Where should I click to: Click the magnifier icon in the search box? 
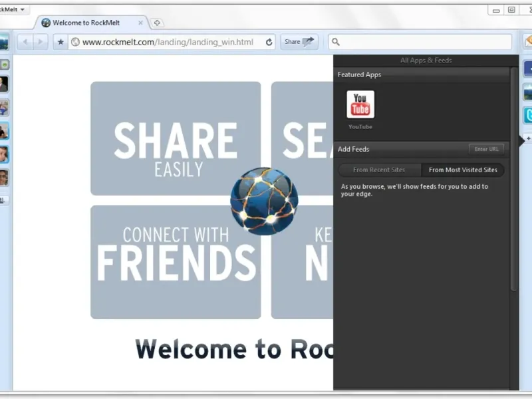coord(336,42)
